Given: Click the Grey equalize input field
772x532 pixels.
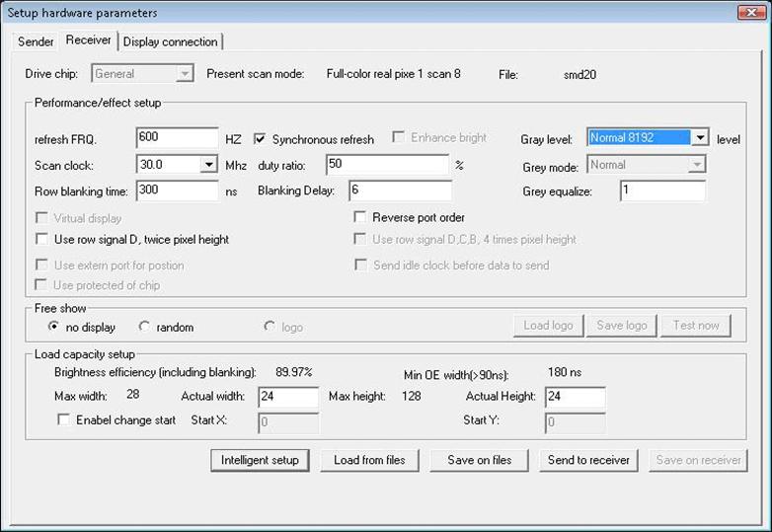Looking at the screenshot, I should click(x=662, y=190).
